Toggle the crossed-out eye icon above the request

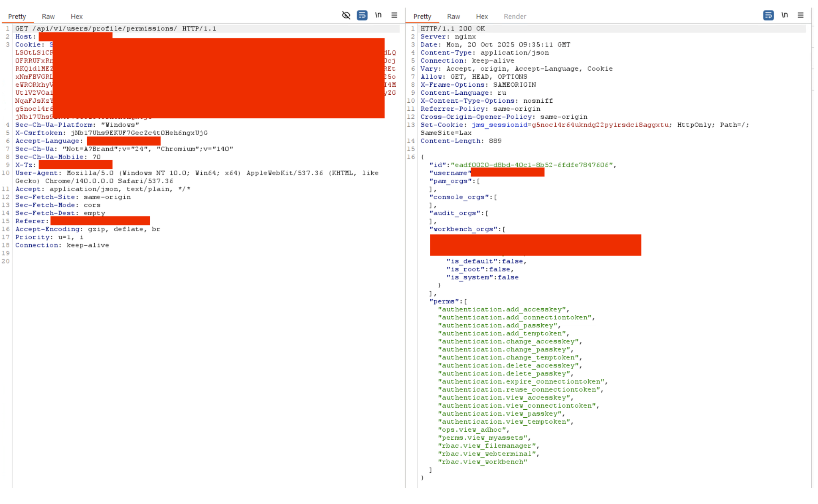pos(346,15)
